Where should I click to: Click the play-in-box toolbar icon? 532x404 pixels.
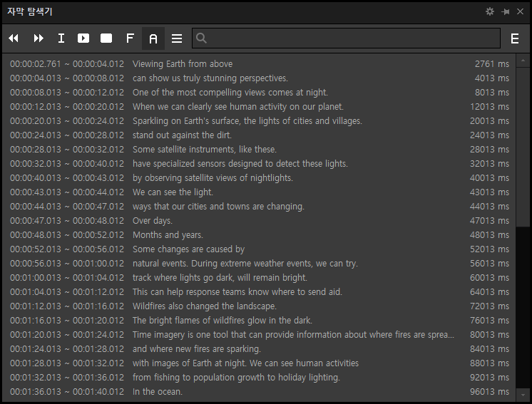(x=83, y=38)
